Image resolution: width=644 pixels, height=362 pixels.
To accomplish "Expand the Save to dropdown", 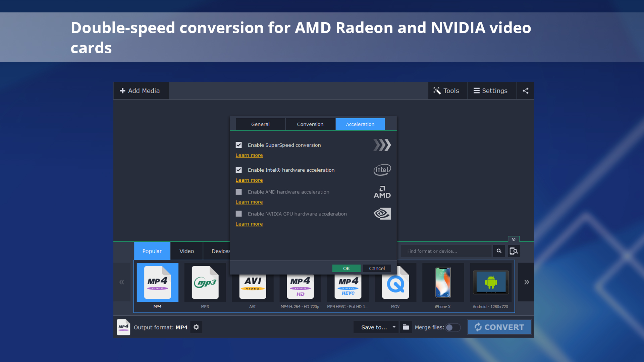I will point(394,327).
